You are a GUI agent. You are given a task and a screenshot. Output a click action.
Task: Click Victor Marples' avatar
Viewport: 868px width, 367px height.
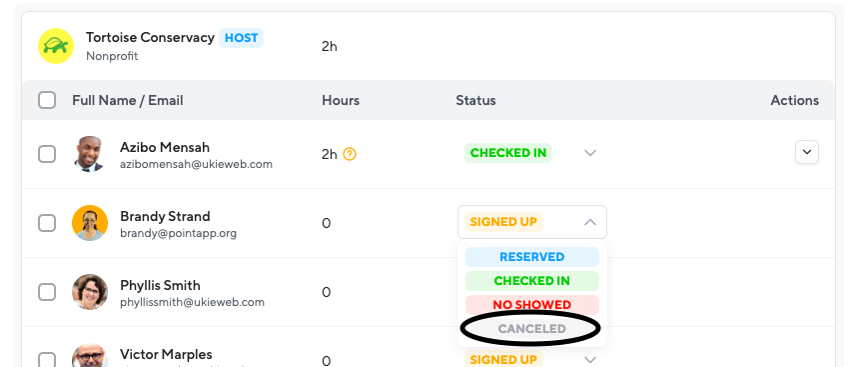coord(90,356)
